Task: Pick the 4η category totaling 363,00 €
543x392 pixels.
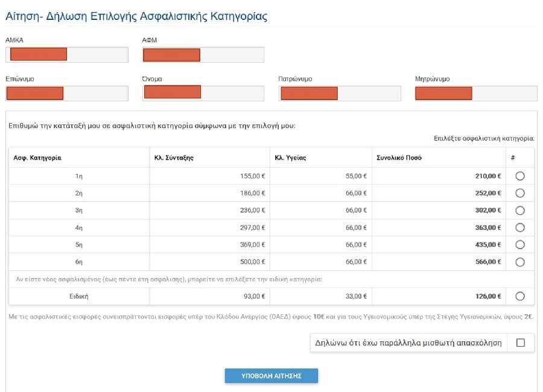Action: [520, 227]
